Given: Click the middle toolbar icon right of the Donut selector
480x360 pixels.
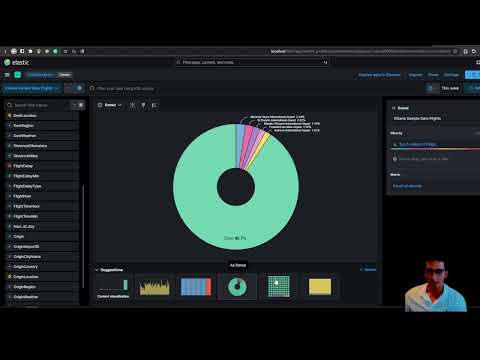Looking at the screenshot, I should (x=143, y=105).
